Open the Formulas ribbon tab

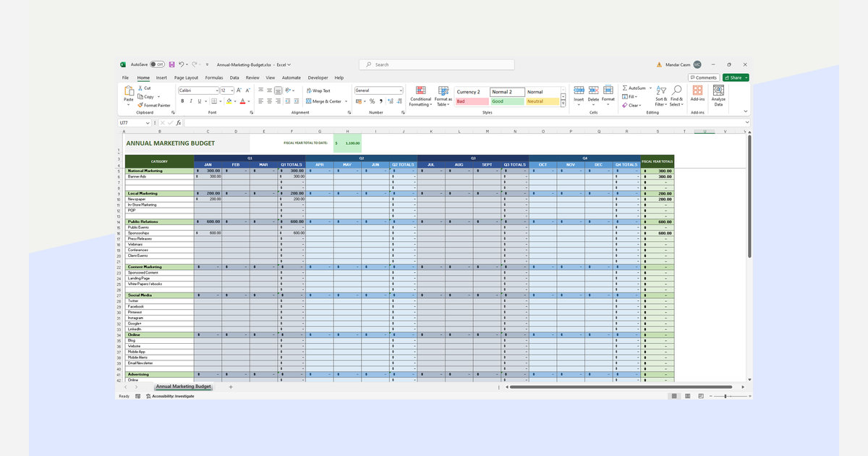click(x=213, y=77)
